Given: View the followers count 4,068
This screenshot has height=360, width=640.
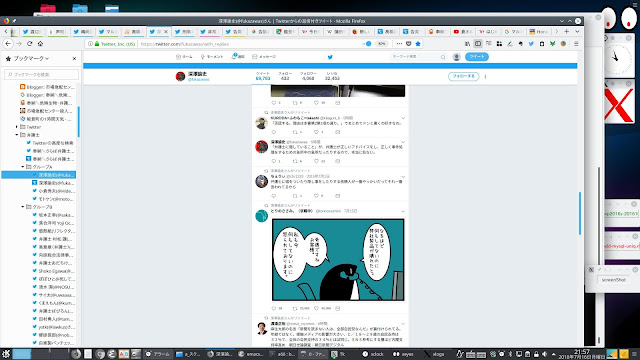Looking at the screenshot, I should click(x=308, y=76).
